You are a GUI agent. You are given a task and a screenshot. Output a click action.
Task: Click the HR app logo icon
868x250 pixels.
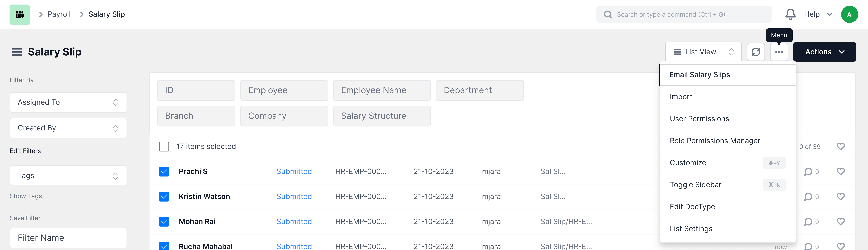[20, 14]
